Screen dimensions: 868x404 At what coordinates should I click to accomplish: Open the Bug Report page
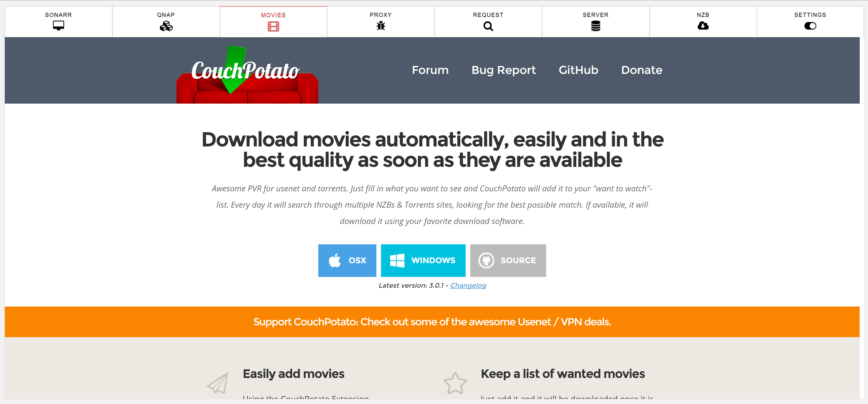(x=503, y=70)
